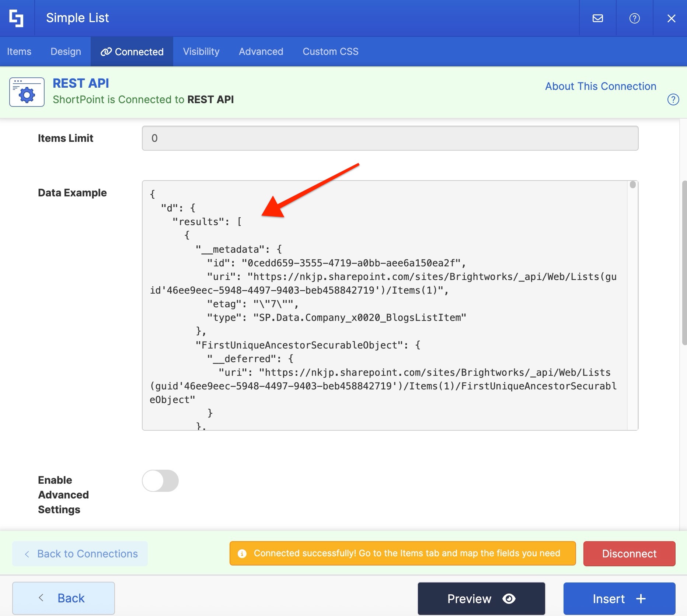Screen dimensions: 687x616
Task: Click the Back button
Action: 63,598
